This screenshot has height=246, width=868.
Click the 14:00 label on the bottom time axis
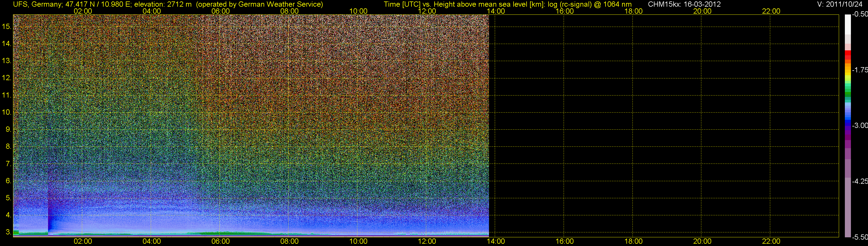coord(496,241)
